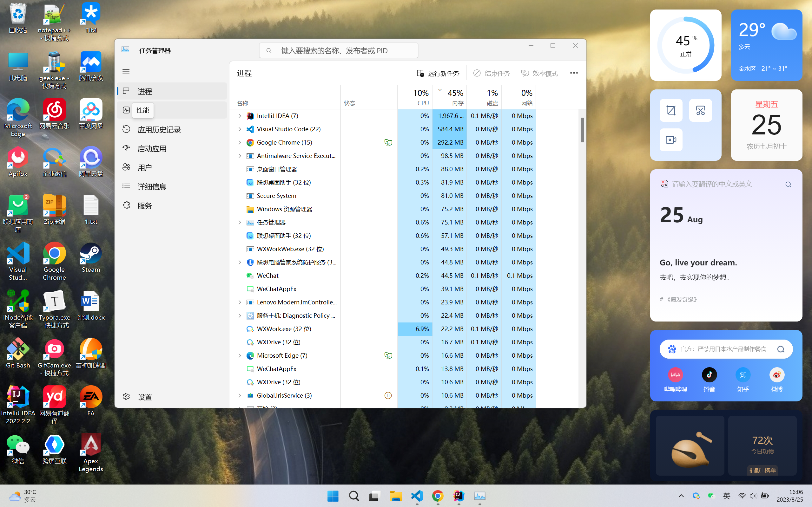This screenshot has height=507, width=812.
Task: Expand Lenovo.Modern.ImController row
Action: (x=240, y=302)
